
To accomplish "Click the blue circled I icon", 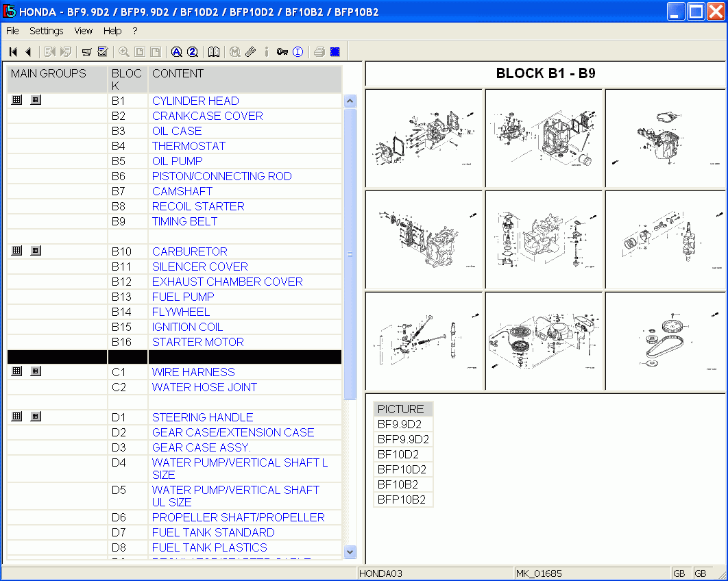I will pyautogui.click(x=298, y=52).
